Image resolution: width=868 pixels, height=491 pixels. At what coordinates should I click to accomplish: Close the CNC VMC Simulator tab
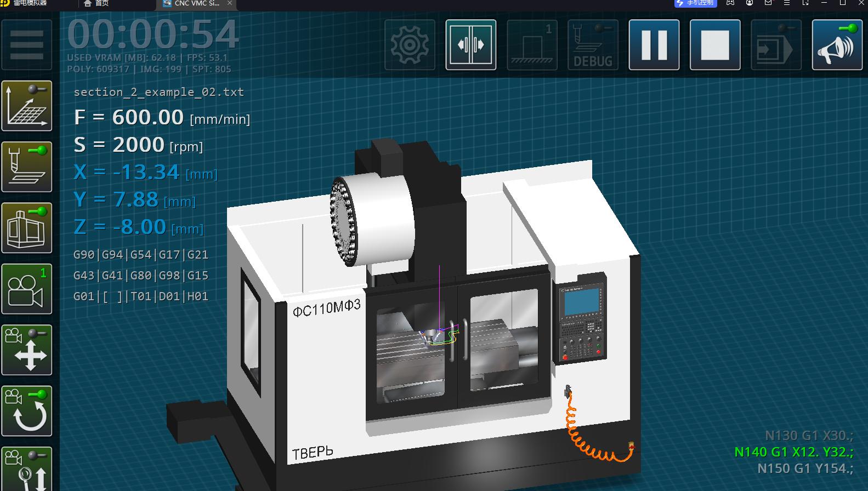pyautogui.click(x=230, y=3)
